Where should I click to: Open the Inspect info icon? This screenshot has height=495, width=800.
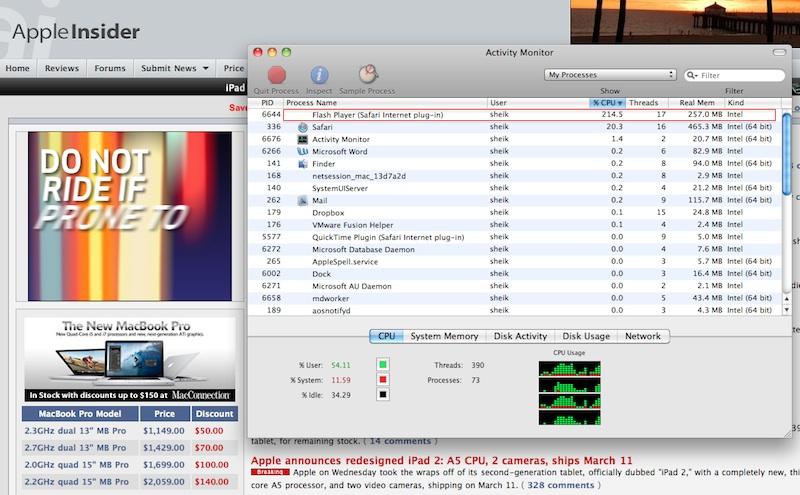(x=319, y=75)
